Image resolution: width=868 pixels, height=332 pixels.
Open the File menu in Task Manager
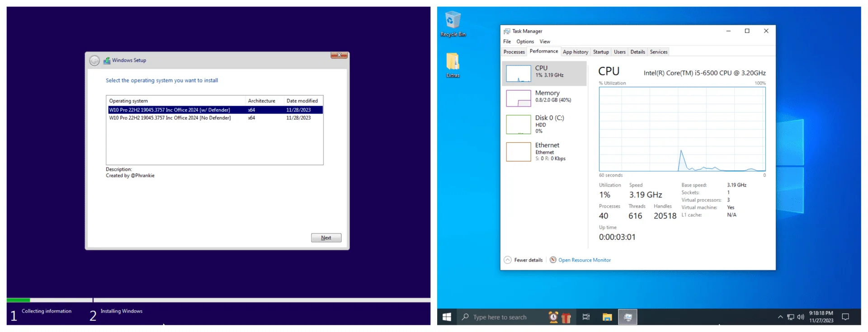click(x=507, y=42)
